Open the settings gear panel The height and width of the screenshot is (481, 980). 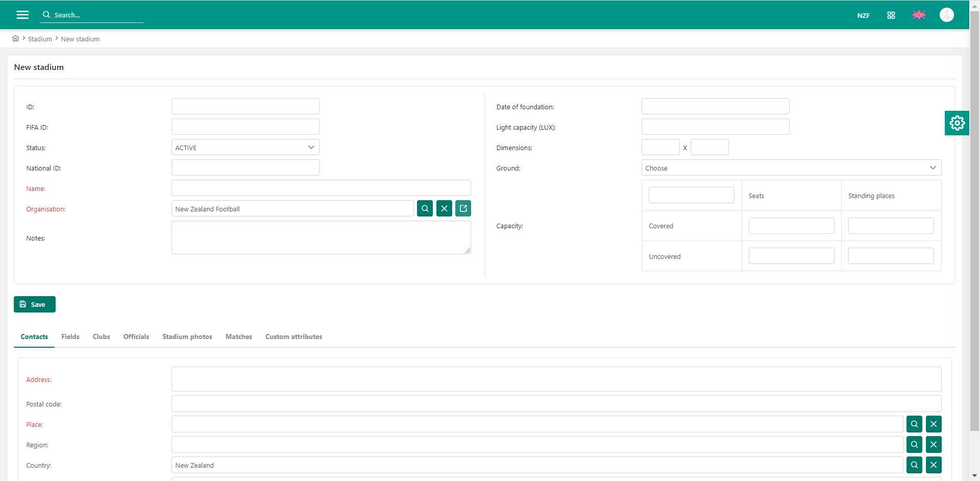(957, 123)
